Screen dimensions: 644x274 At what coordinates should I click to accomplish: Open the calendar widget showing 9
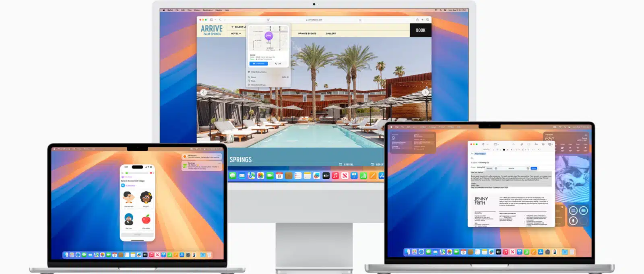pos(413,143)
